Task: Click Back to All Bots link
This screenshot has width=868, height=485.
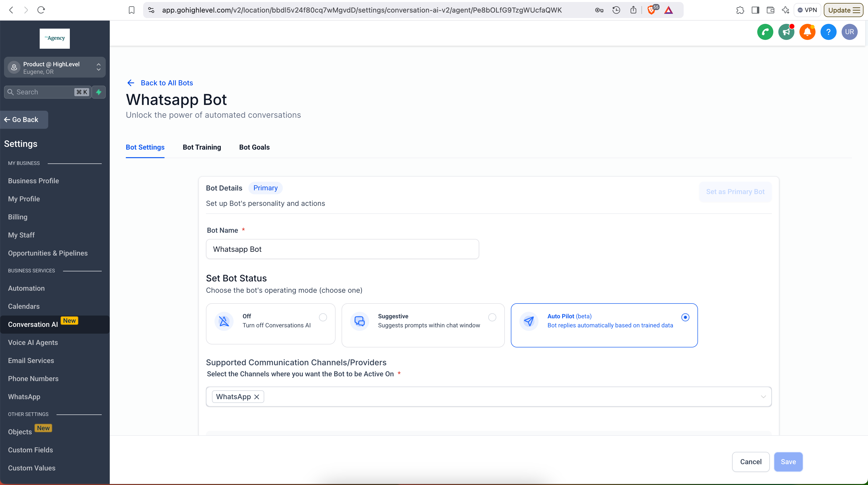Action: (160, 83)
